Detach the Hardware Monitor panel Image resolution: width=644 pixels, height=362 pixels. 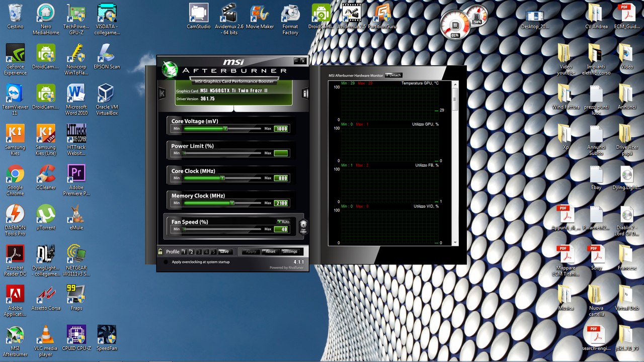tap(393, 75)
